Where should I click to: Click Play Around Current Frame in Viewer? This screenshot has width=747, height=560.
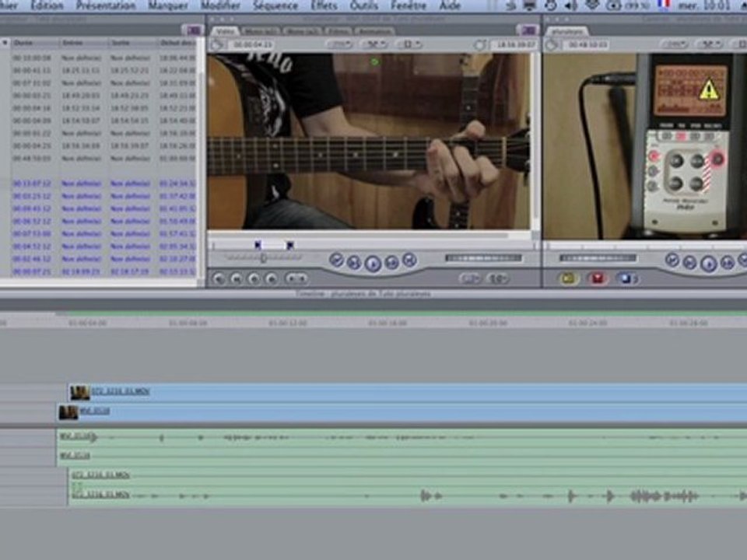[x=391, y=262]
